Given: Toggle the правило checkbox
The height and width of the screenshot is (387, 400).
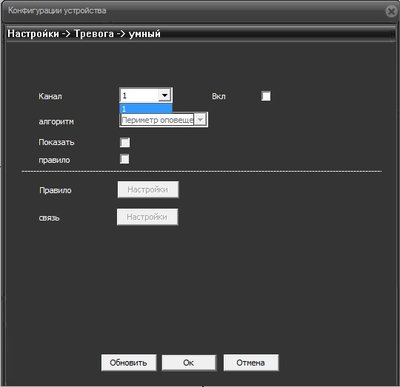Looking at the screenshot, I should coord(125,159).
